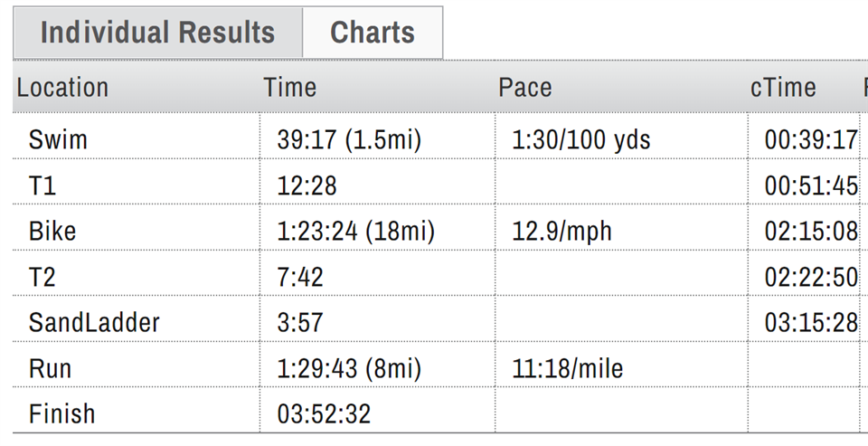Click the run pace 11:18/mile
The image size is (868, 446).
[568, 368]
